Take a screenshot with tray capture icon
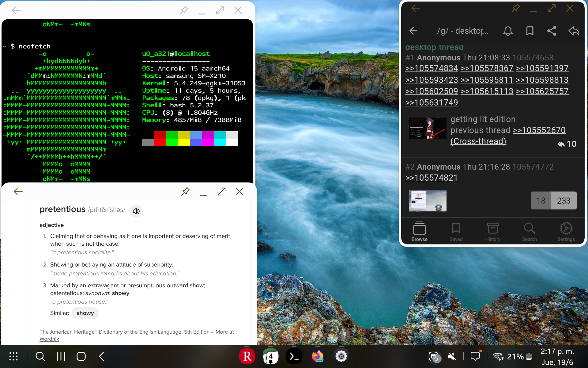Image resolution: width=588 pixels, height=368 pixels. point(434,357)
